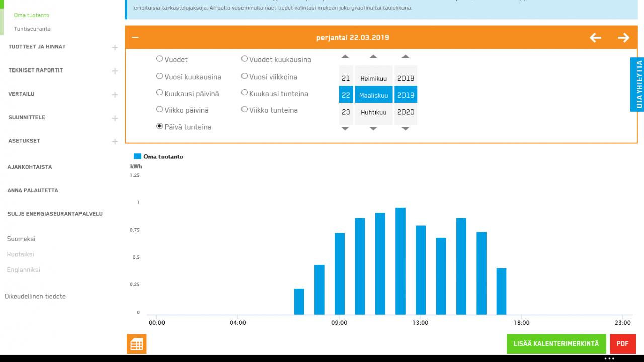Viewport: 644px width, 362px height.
Task: Select Vuosi viikkoina radio option
Action: (x=245, y=76)
